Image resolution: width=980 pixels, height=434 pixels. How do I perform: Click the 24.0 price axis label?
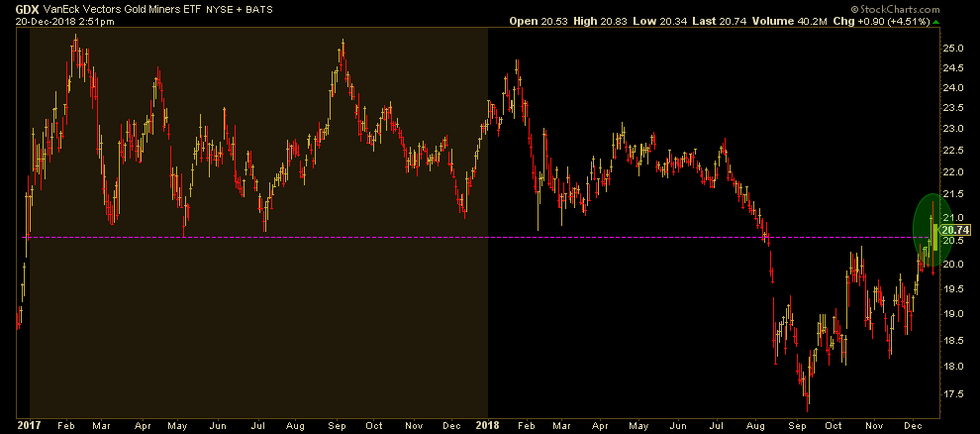tap(952, 88)
